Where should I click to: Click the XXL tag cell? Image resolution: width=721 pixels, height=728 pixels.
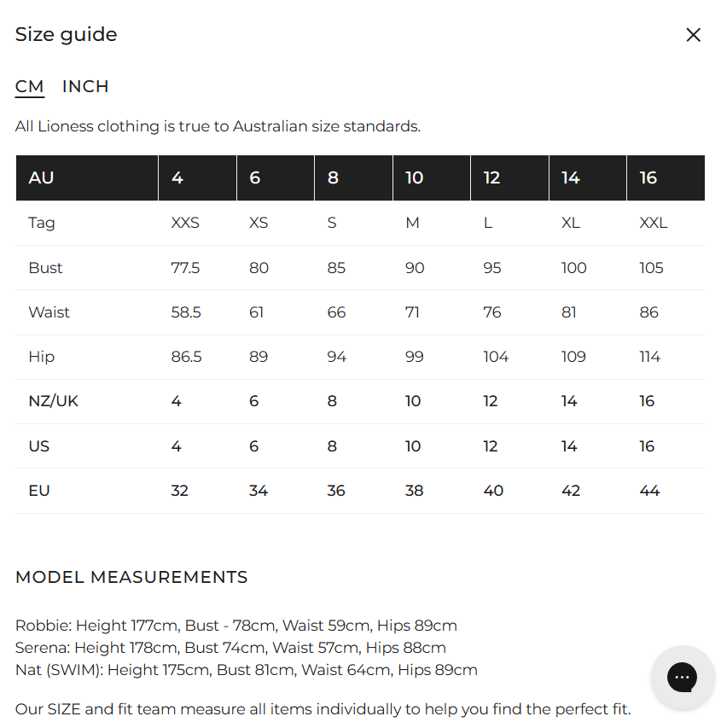(654, 223)
